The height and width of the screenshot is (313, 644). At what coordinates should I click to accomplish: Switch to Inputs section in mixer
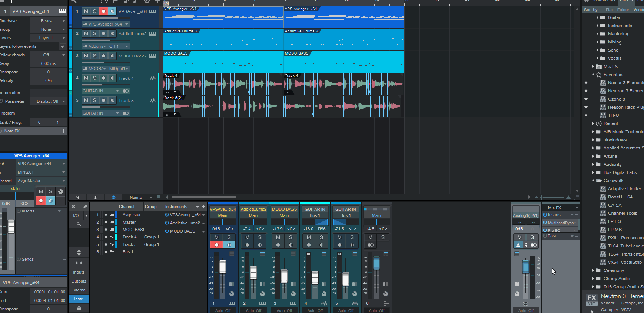pyautogui.click(x=79, y=272)
